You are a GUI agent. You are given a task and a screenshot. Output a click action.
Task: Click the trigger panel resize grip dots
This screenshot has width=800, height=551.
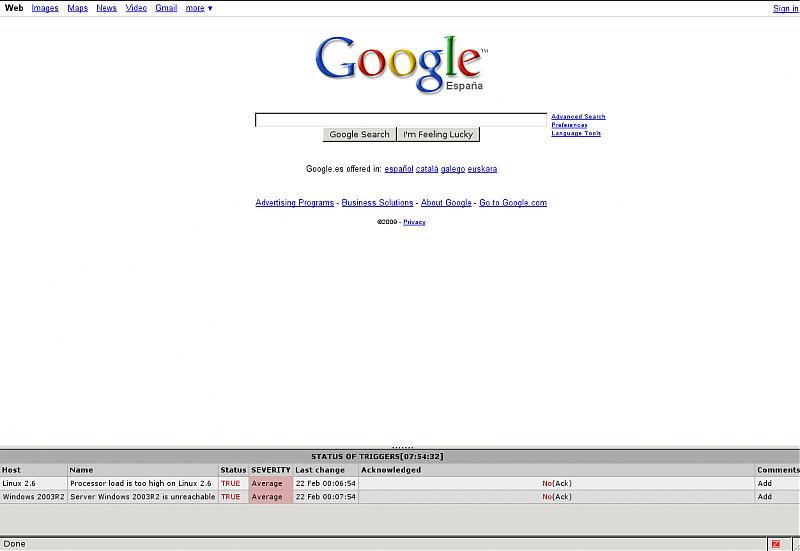click(403, 447)
